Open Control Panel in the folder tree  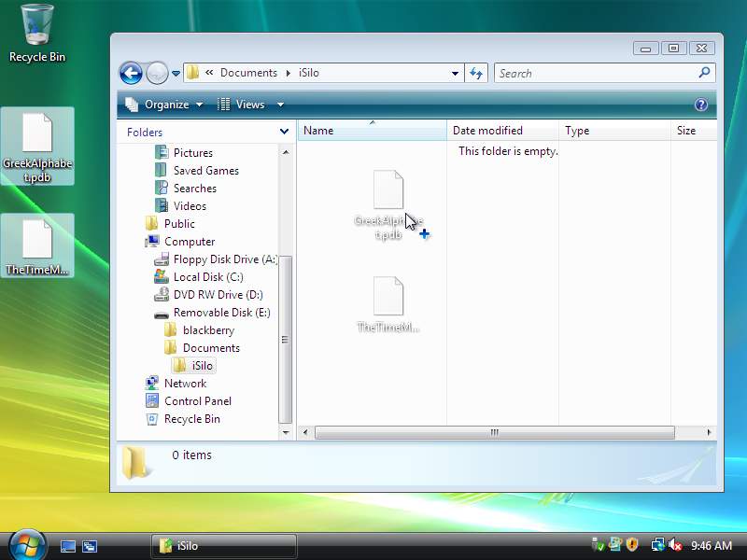tap(197, 401)
